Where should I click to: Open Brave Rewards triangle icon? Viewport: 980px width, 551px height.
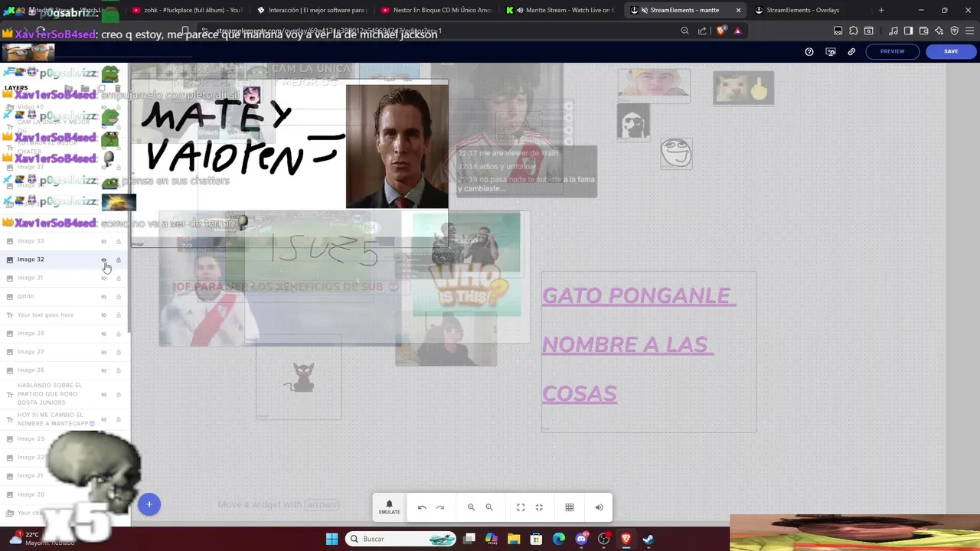737,31
